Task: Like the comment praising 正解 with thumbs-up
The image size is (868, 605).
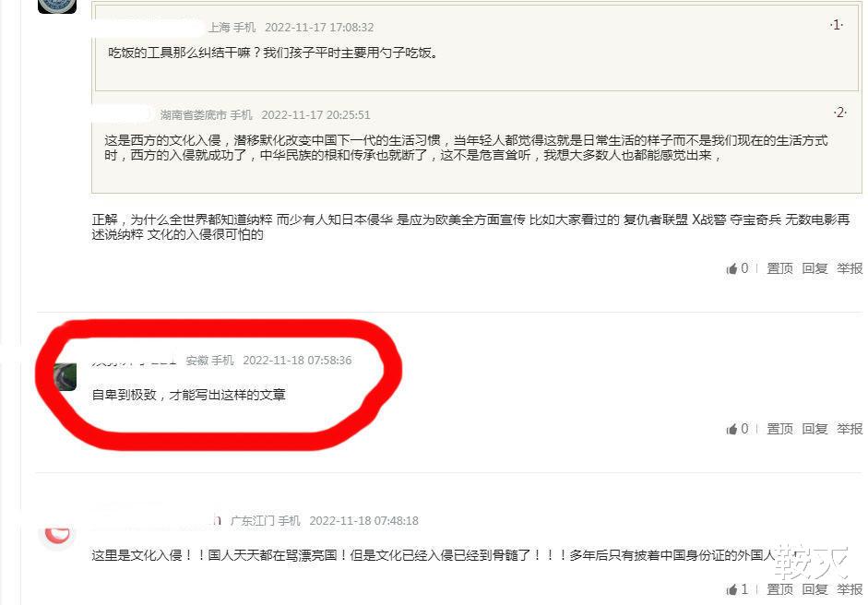Action: pos(737,268)
